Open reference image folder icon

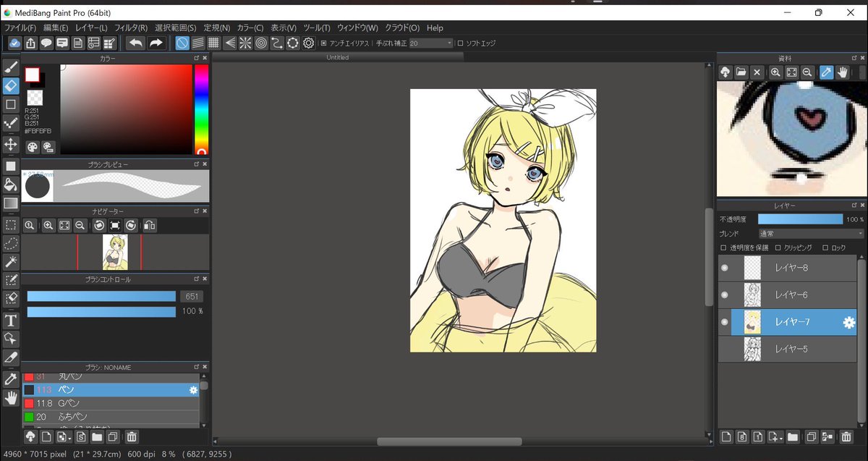pos(741,72)
